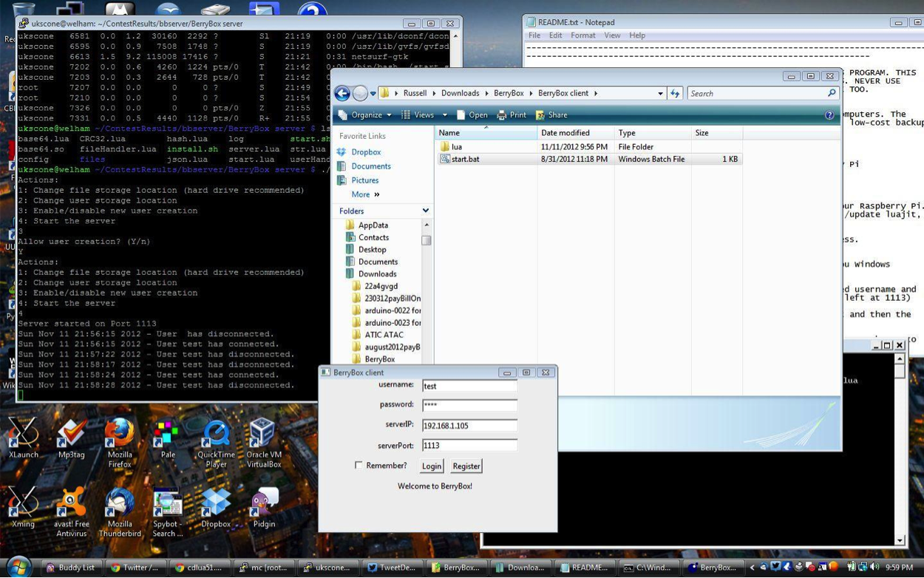Screen dimensions: 924x578
Task: Open the Views dropdown arrow
Action: coord(444,115)
